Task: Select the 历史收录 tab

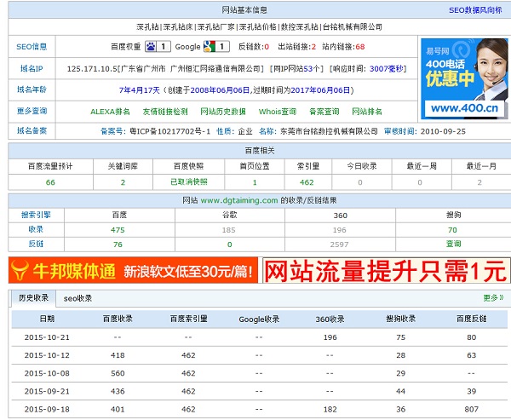Action: pos(34,298)
